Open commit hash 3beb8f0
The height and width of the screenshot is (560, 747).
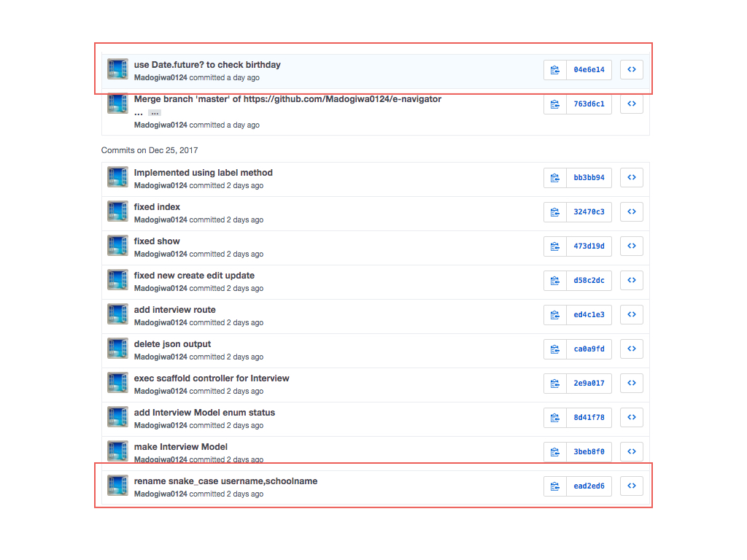589,452
